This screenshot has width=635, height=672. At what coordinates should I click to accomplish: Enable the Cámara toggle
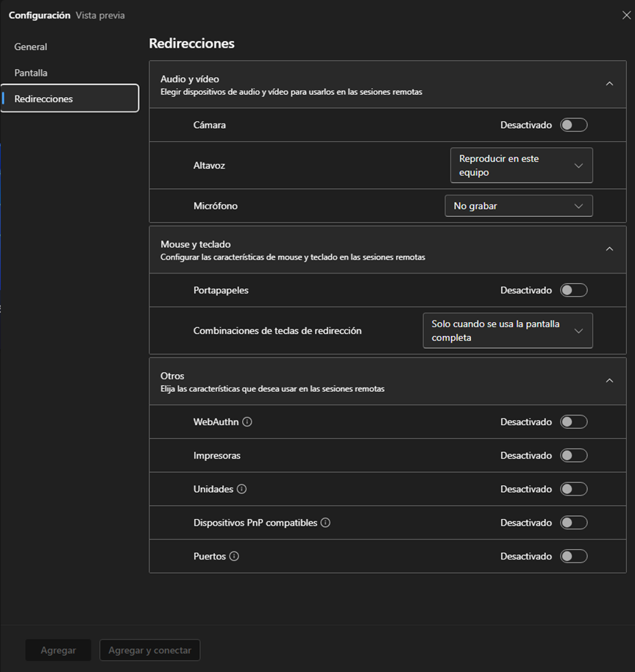(573, 125)
